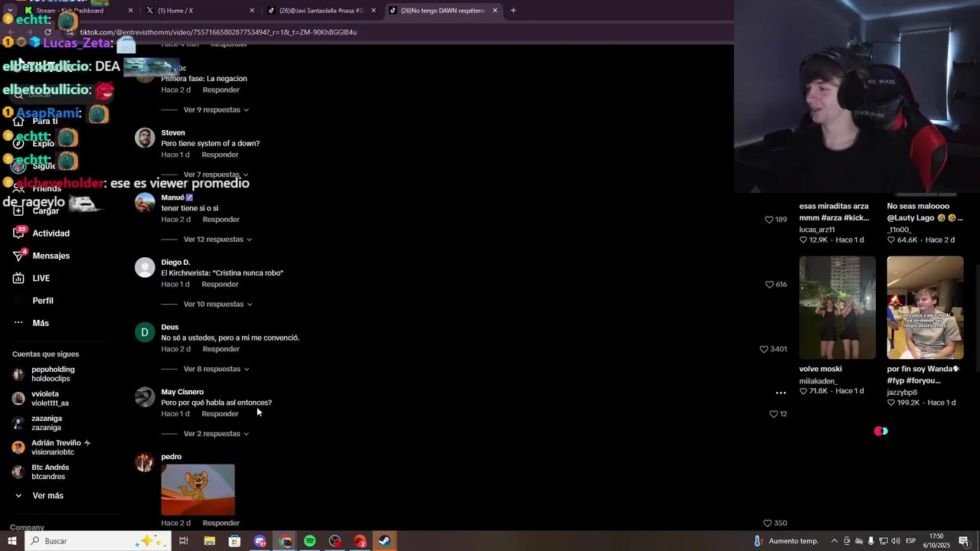
Task: Expand Ver 8 respuestas under Deus
Action: tap(216, 369)
